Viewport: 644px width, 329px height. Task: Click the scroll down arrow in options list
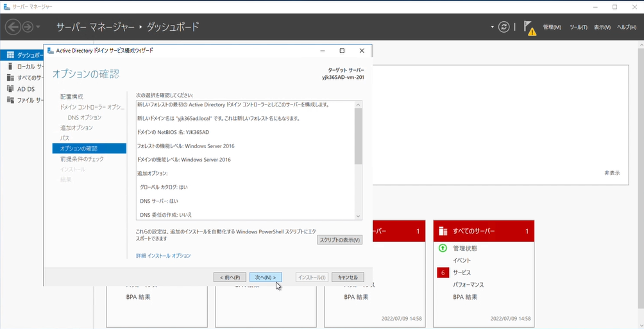tap(358, 216)
